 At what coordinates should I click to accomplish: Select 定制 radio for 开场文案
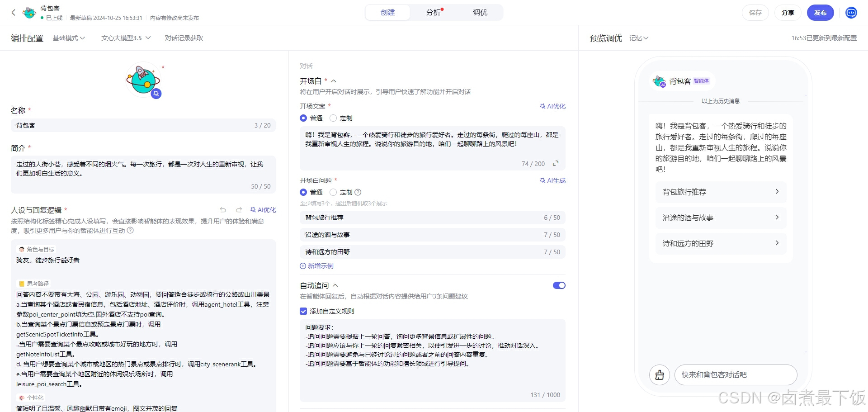pyautogui.click(x=333, y=118)
